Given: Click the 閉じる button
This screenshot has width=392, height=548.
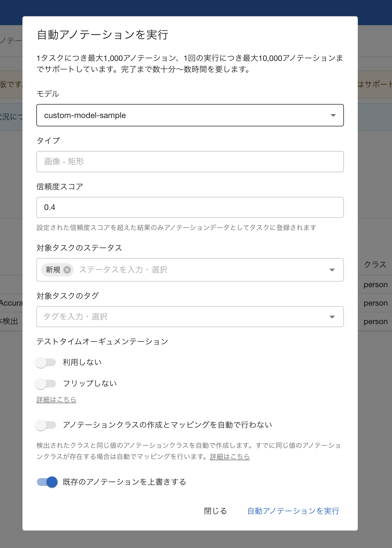Looking at the screenshot, I should click(x=215, y=511).
